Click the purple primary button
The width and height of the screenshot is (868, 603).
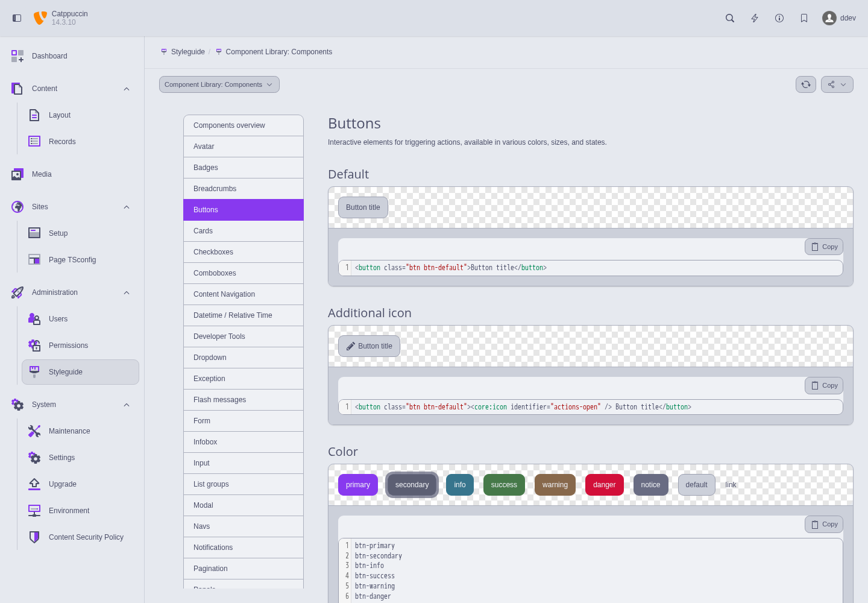(358, 485)
